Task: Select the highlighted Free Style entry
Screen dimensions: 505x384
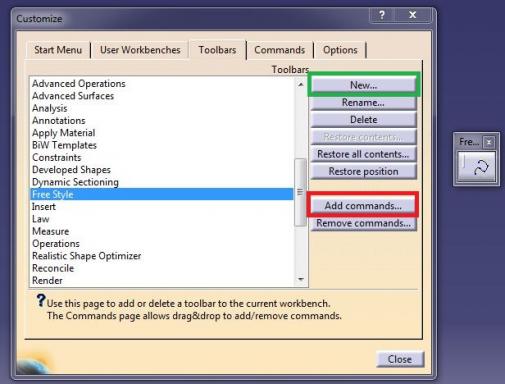Action: tap(162, 194)
